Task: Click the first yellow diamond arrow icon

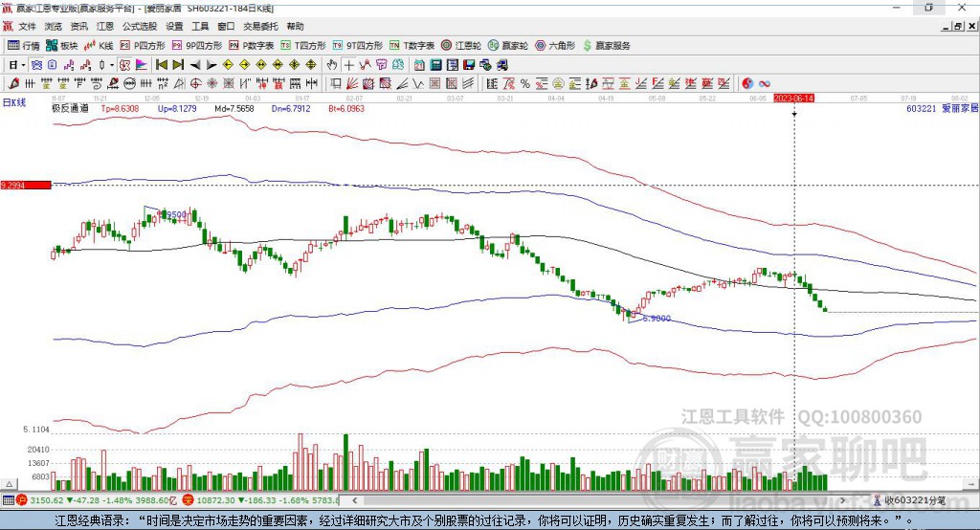Action: point(228,65)
